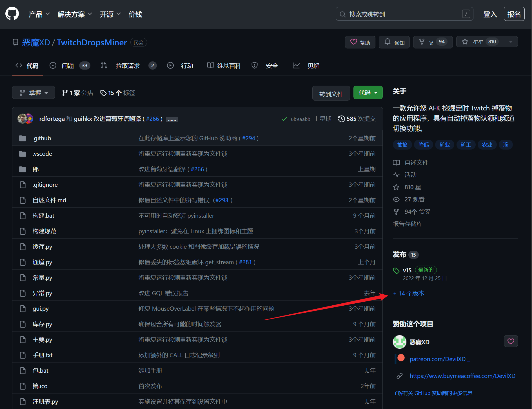This screenshot has width=532, height=409.
Task: Expand the commit message ellipsis
Action: click(172, 119)
